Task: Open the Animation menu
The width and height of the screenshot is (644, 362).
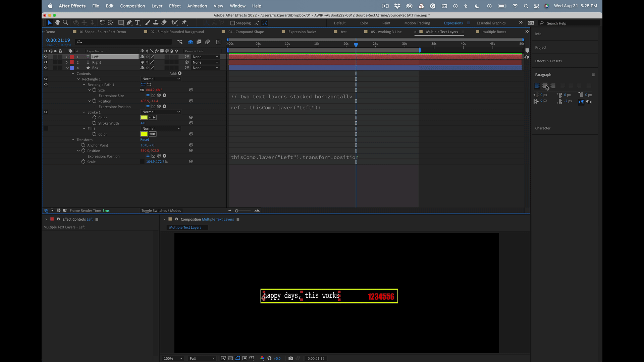Action: click(197, 6)
